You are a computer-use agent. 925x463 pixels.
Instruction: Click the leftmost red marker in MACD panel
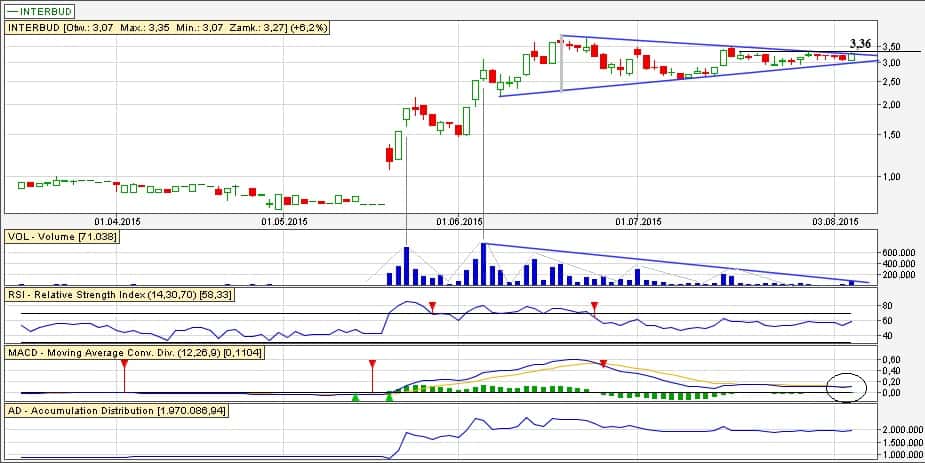coord(124,364)
